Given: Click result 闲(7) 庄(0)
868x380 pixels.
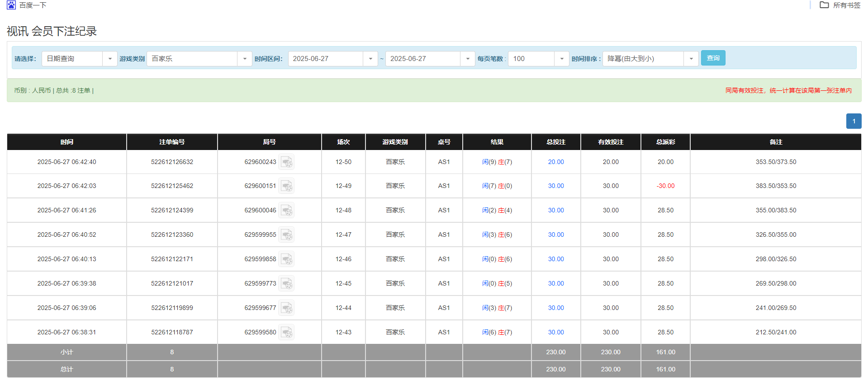Looking at the screenshot, I should click(497, 186).
